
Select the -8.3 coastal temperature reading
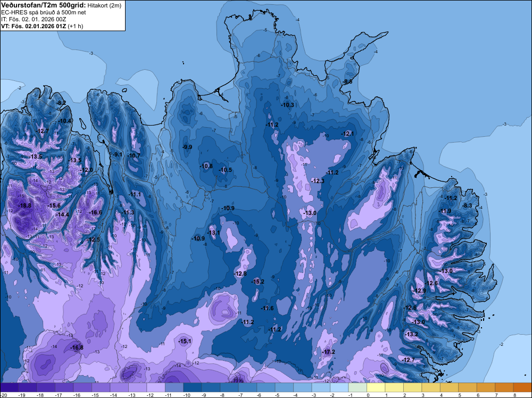click(468, 205)
